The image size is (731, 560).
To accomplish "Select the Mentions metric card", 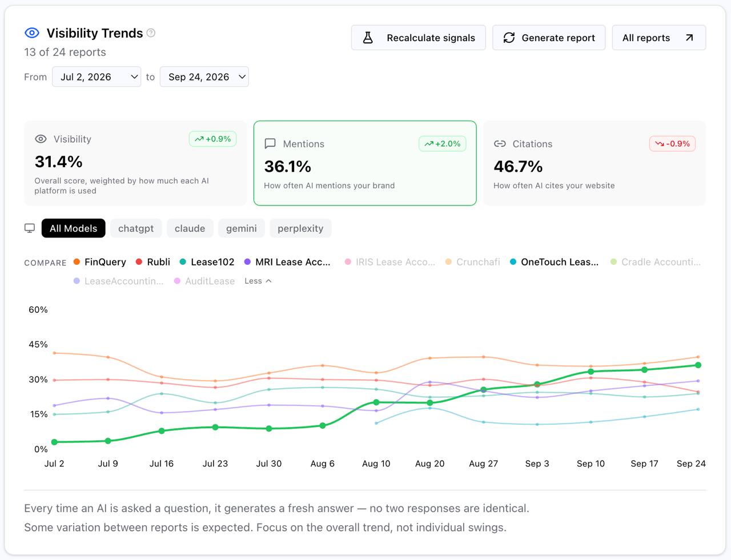I will coord(365,163).
